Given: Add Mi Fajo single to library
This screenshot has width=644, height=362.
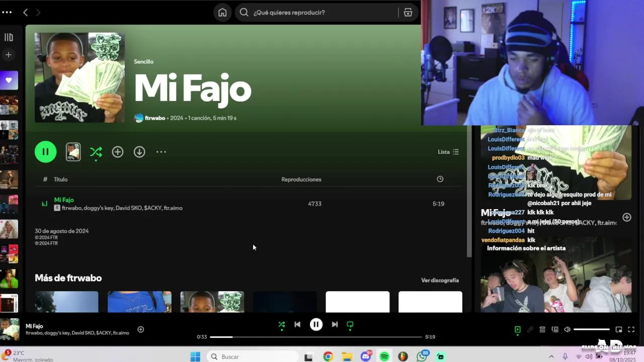Looking at the screenshot, I should (x=118, y=152).
